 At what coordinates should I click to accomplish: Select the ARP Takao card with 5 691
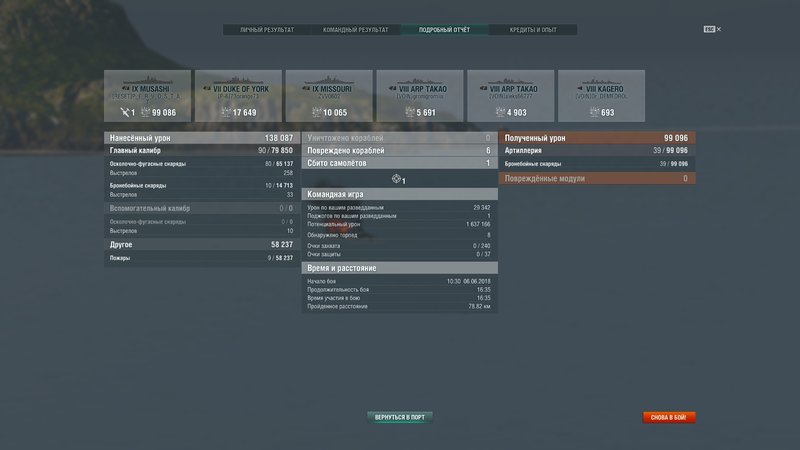tap(420, 96)
